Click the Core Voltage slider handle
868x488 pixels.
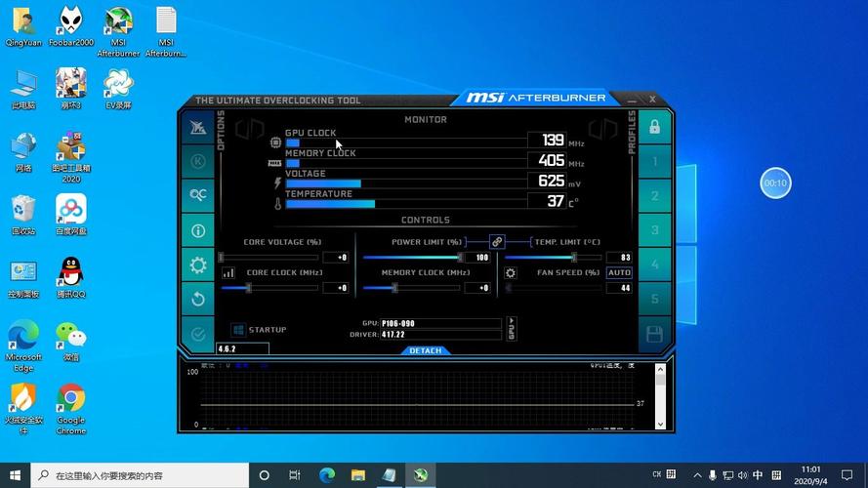[222, 258]
